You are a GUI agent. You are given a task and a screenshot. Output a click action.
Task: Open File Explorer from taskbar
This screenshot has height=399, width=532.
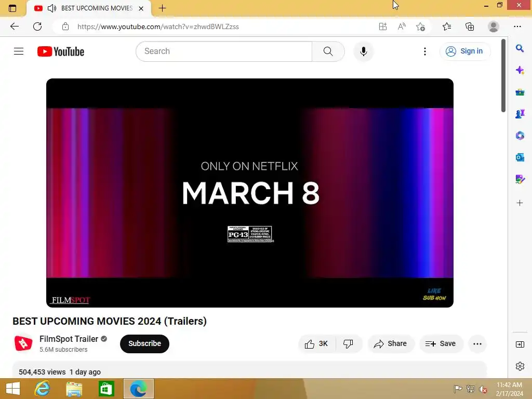pyautogui.click(x=74, y=389)
